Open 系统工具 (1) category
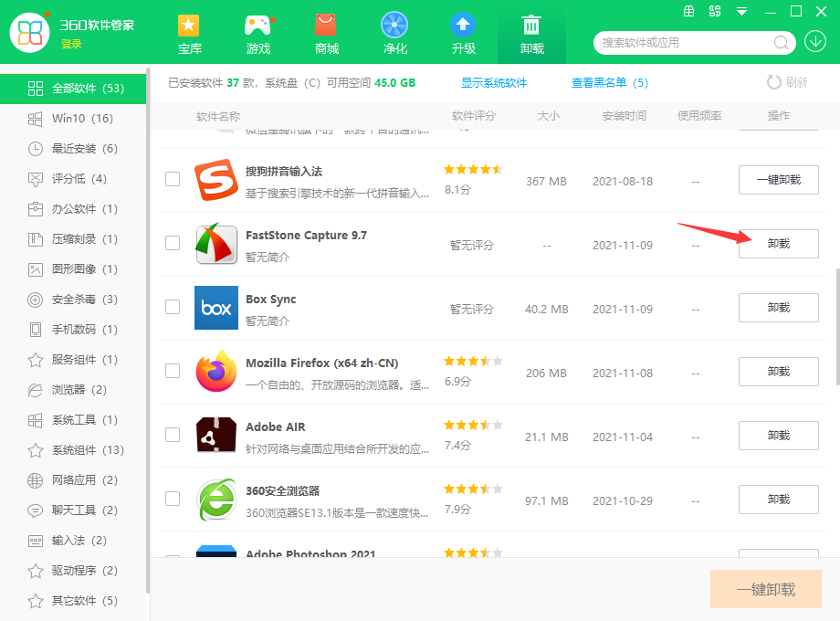The height and width of the screenshot is (621, 840). tap(73, 420)
